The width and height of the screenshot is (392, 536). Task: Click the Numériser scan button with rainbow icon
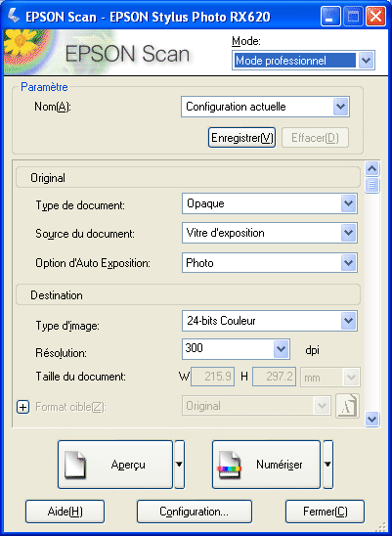click(266, 465)
